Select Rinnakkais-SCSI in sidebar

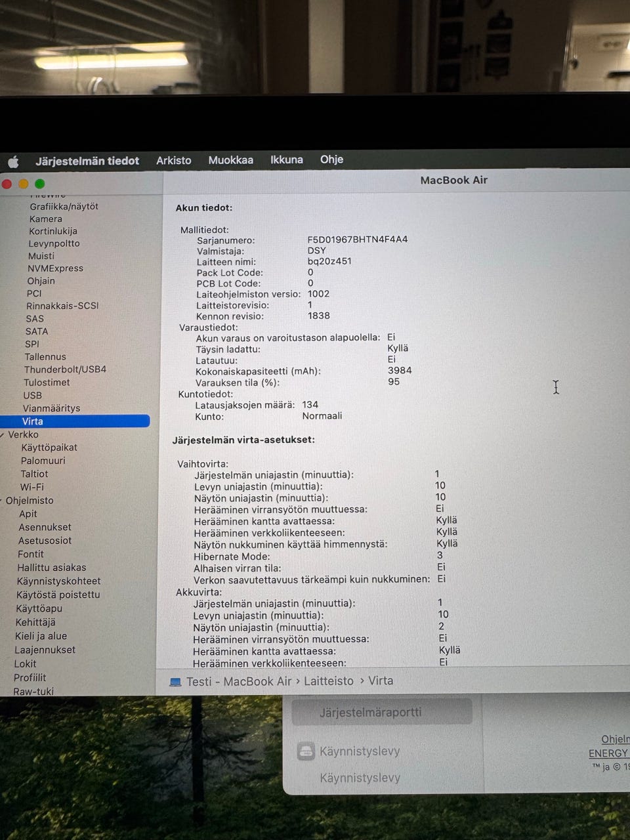click(62, 306)
